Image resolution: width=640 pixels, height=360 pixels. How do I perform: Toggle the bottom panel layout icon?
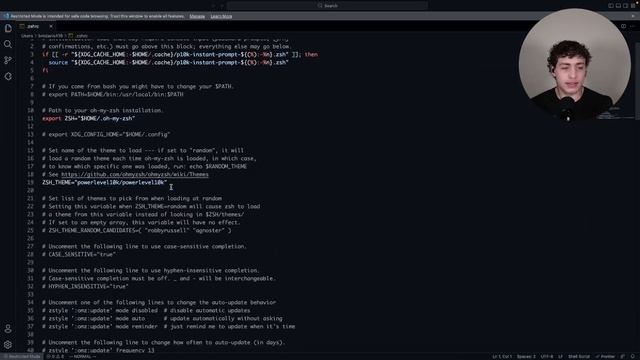[618, 6]
